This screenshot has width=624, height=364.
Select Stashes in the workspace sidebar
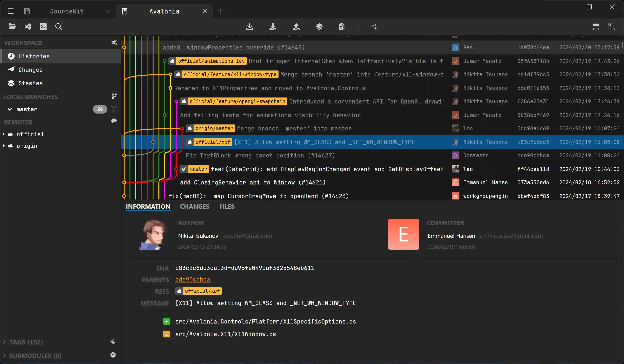coord(30,83)
